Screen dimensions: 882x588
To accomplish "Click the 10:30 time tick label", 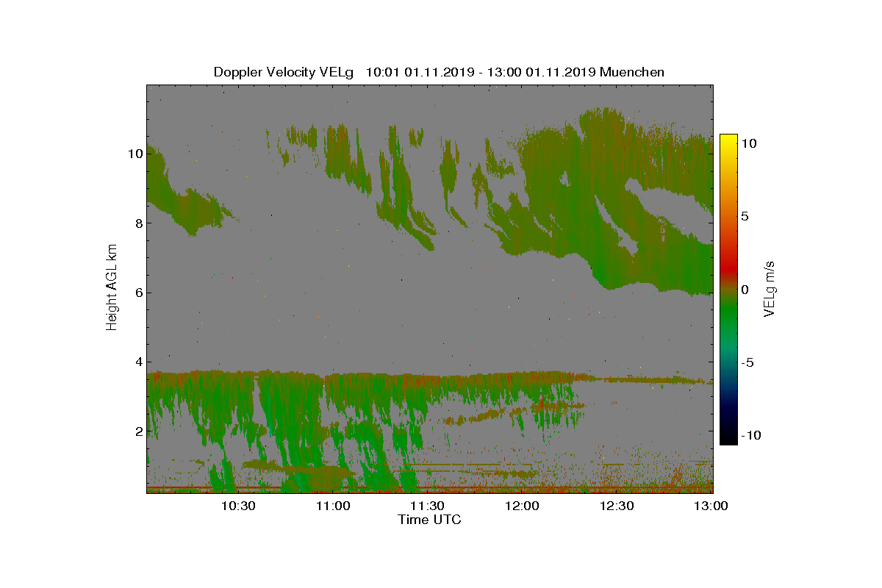I will 238,506.
